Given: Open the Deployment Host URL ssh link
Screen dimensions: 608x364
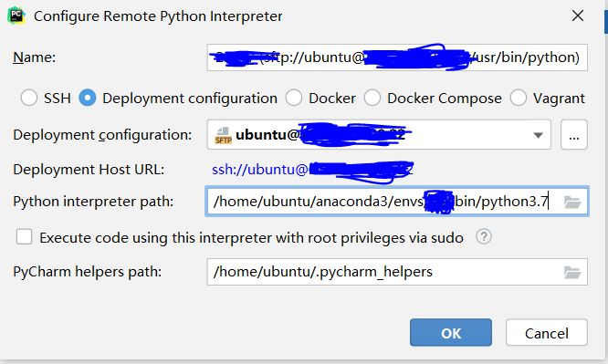Looking at the screenshot, I should click(x=312, y=170).
